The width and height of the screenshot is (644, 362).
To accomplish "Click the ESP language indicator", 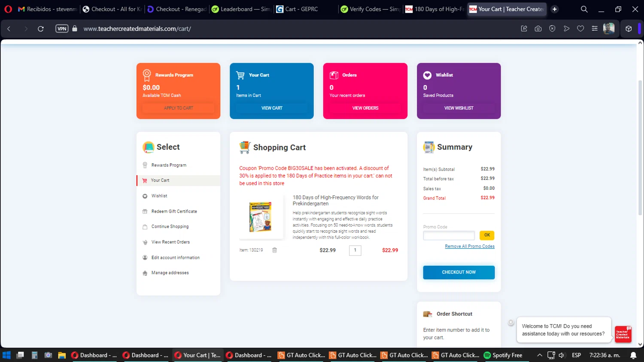I will pyautogui.click(x=577, y=355).
